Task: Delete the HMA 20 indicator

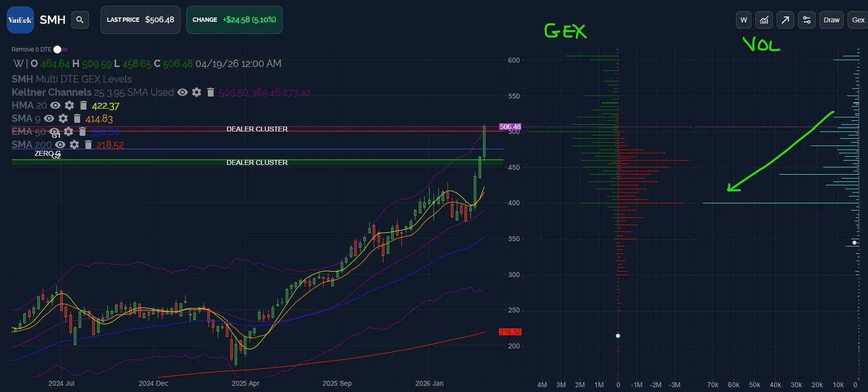Action: tap(83, 105)
